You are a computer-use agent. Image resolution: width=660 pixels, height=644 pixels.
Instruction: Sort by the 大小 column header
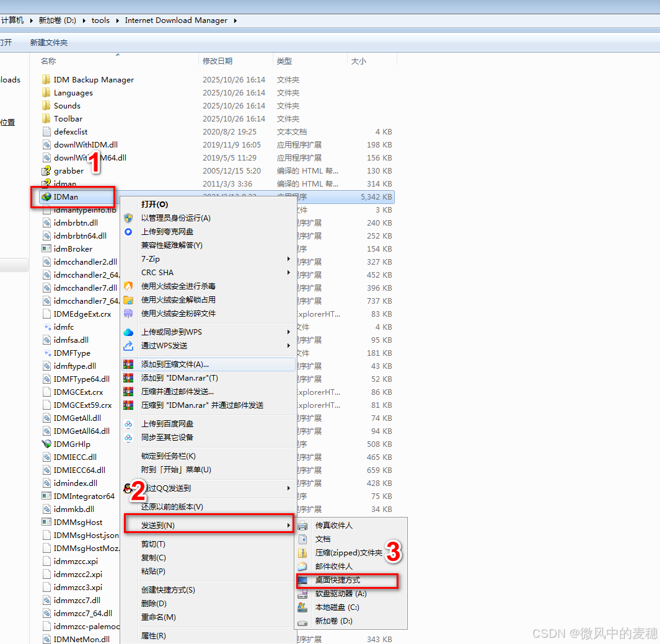tap(372, 61)
